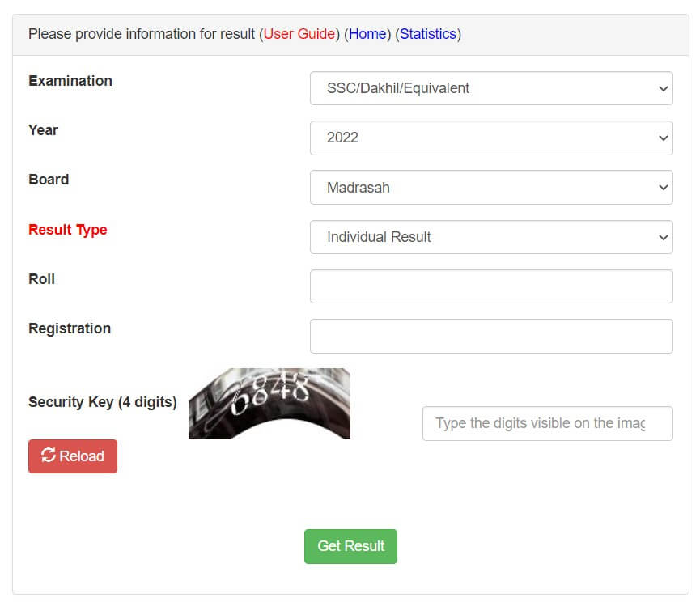The height and width of the screenshot is (606, 700).
Task: Open the Board dropdown showing Madrasah
Action: (x=490, y=187)
